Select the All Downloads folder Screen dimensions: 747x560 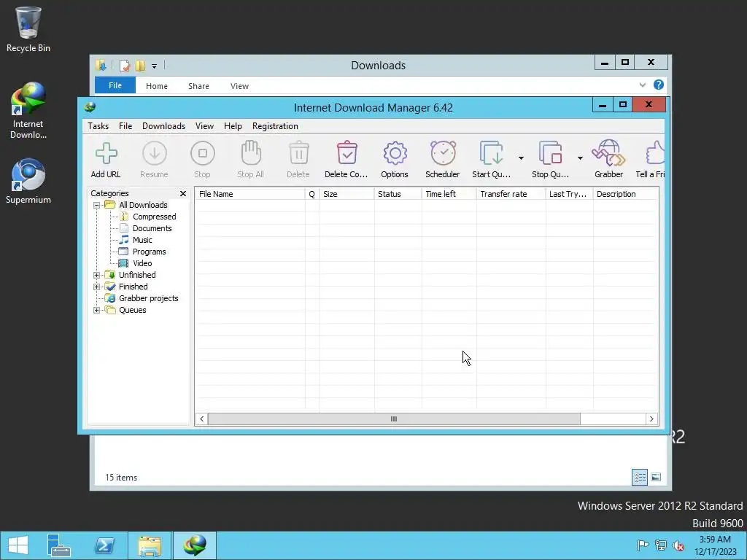pyautogui.click(x=143, y=205)
